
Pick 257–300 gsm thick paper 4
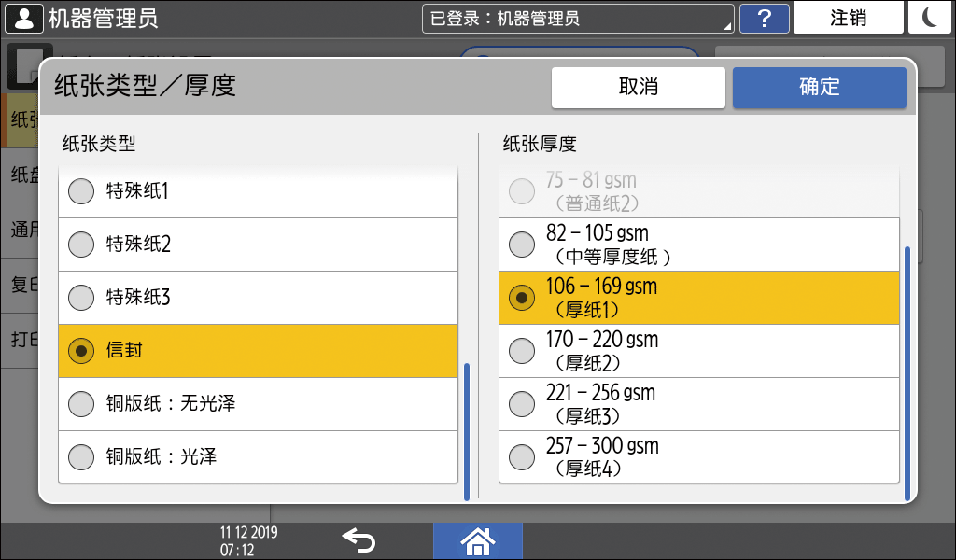click(x=698, y=457)
